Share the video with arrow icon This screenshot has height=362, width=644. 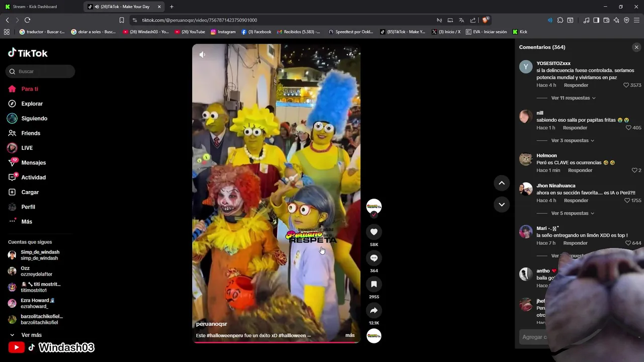tap(374, 310)
